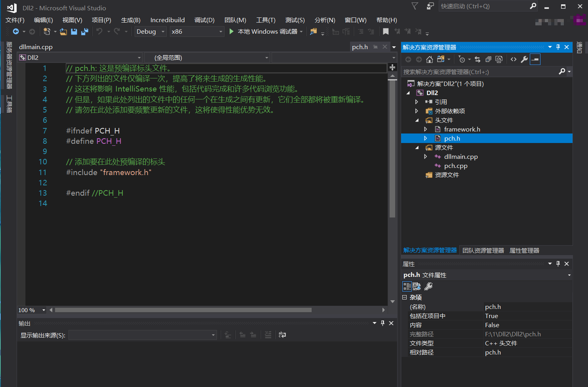Select dllmain.cpp in the solution tree
Image resolution: width=588 pixels, height=387 pixels.
pos(461,157)
